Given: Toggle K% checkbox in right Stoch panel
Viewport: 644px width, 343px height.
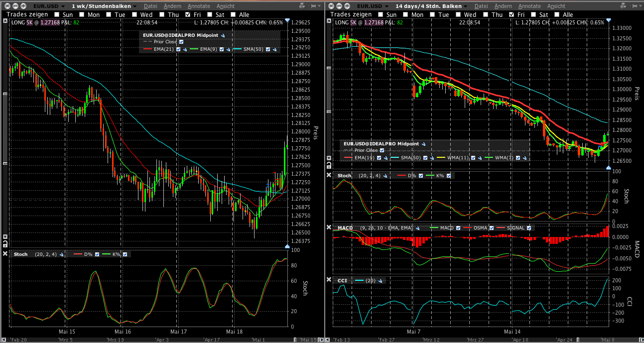Looking at the screenshot, I should (448, 176).
